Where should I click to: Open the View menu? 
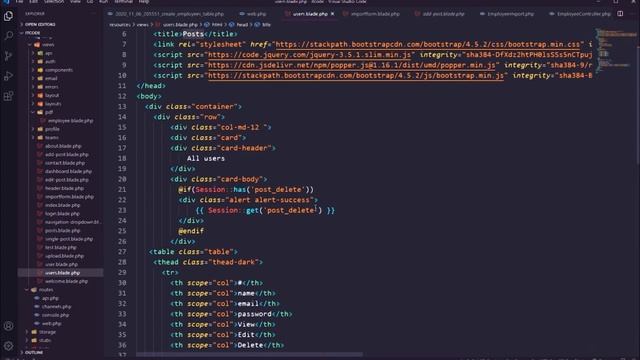coord(75,2)
